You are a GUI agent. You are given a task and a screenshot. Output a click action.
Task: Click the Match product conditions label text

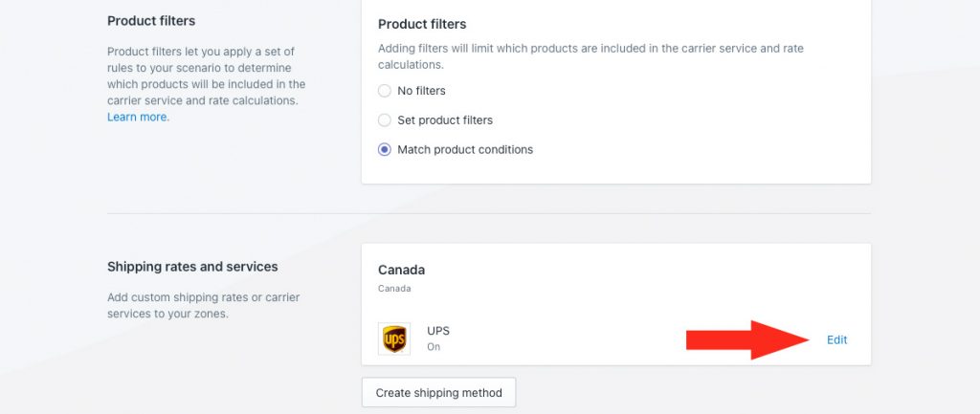coord(465,150)
